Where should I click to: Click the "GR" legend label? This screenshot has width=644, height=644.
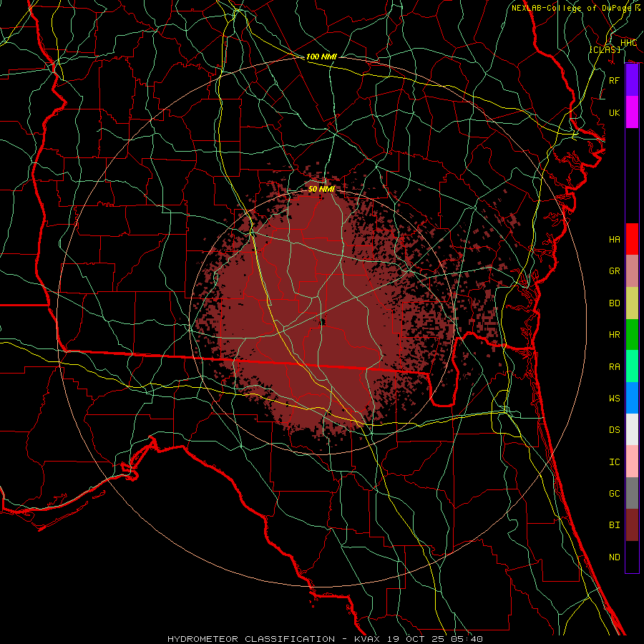tap(615, 271)
